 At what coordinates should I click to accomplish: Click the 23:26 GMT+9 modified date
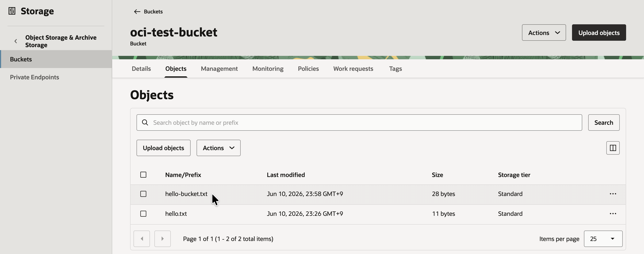coord(305,213)
